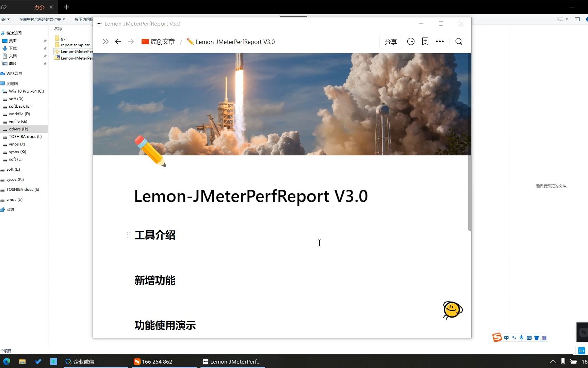Toggle 中 Chinese input mode

click(506, 338)
